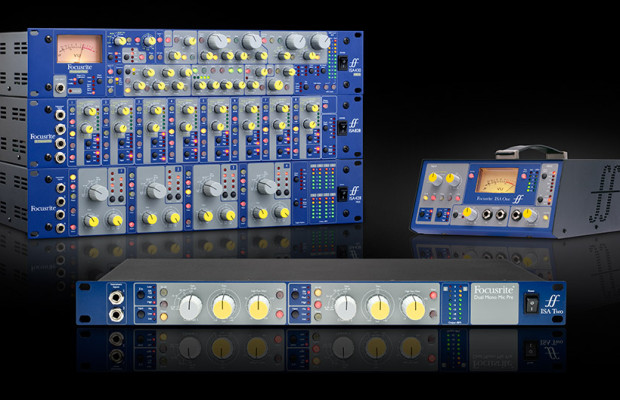The height and width of the screenshot is (400, 620).
Task: Click the leftmost large grey EQ knob on ISA430
Action: 217,41
